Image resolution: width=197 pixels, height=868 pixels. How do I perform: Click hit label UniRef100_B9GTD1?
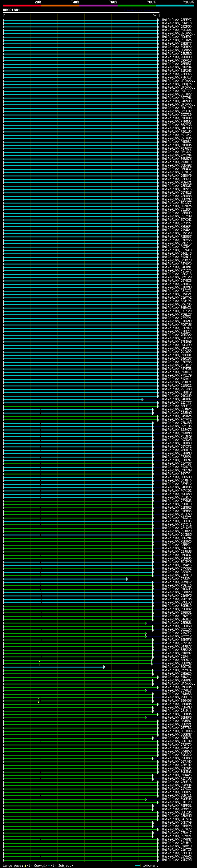[x=176, y=667]
